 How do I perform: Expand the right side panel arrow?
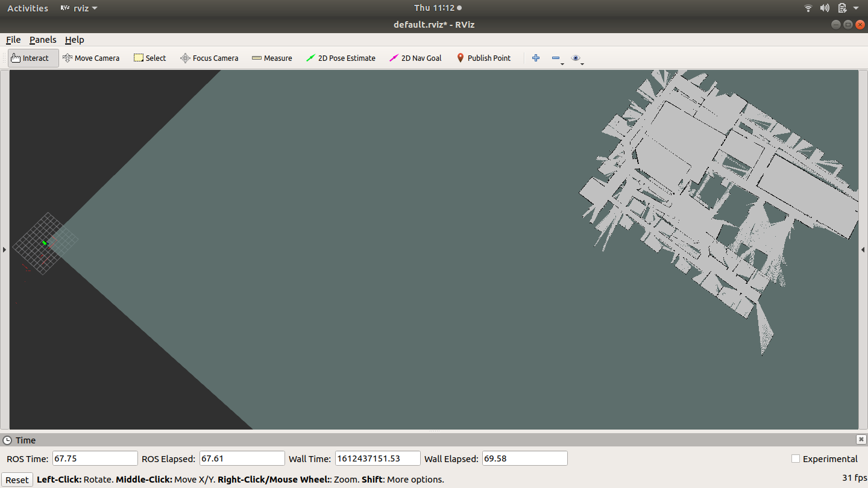coord(863,249)
